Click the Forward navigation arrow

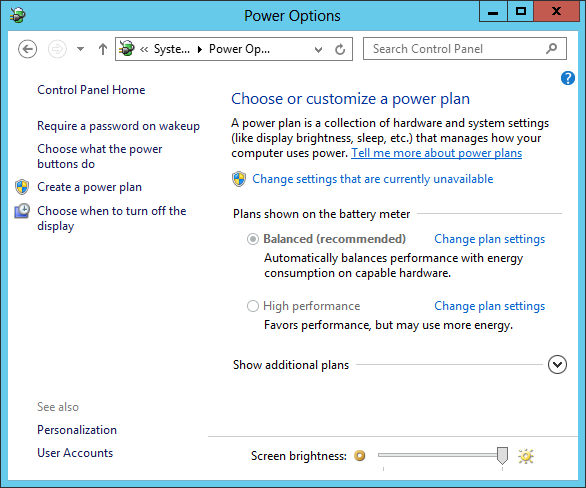(x=57, y=49)
